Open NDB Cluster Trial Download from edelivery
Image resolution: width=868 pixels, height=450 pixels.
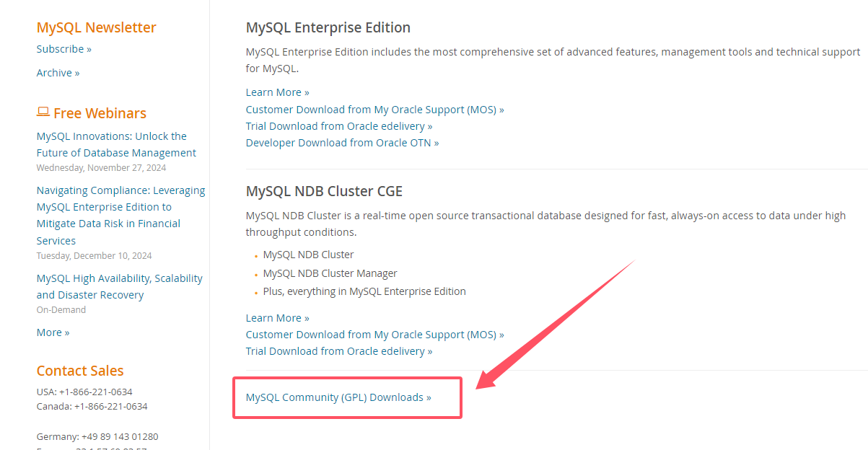point(339,351)
